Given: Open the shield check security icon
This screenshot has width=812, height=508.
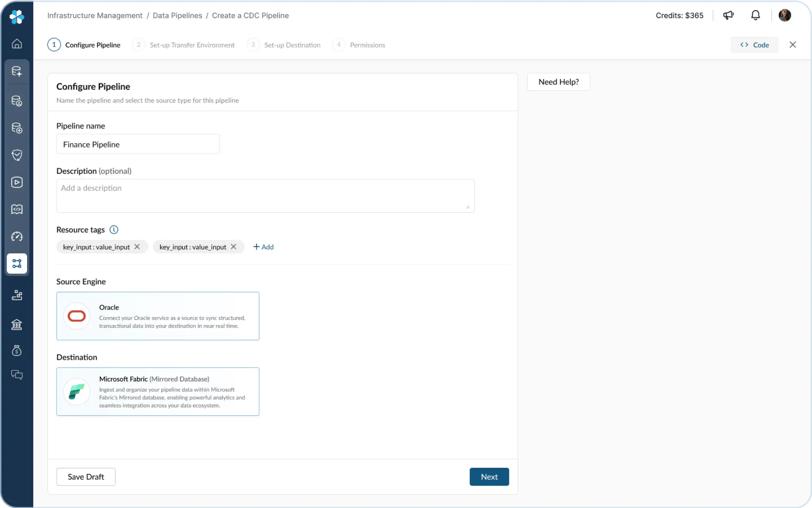Looking at the screenshot, I should [17, 155].
